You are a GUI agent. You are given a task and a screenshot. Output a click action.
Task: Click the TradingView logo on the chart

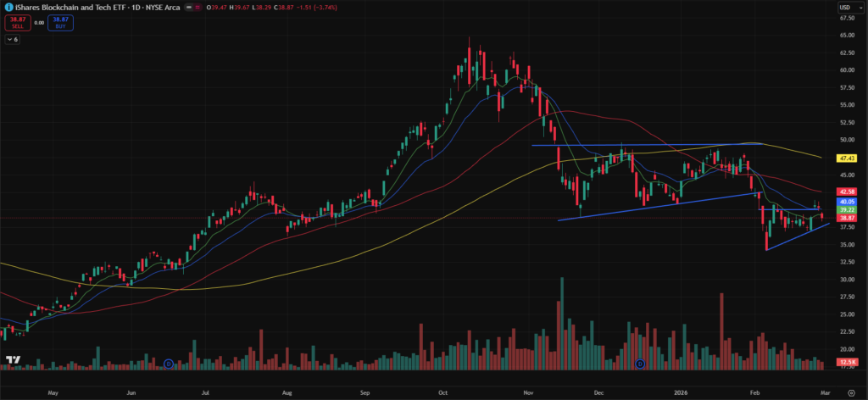pyautogui.click(x=13, y=360)
